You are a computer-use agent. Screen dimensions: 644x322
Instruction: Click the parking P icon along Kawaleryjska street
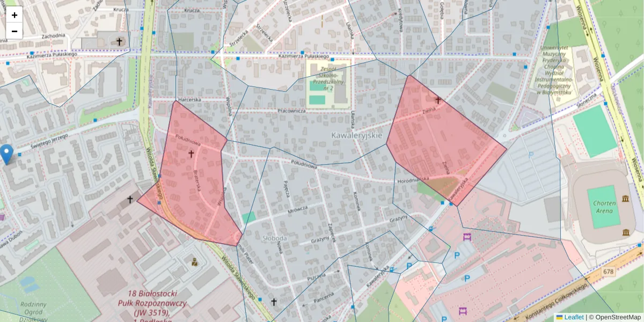pyautogui.click(x=409, y=265)
